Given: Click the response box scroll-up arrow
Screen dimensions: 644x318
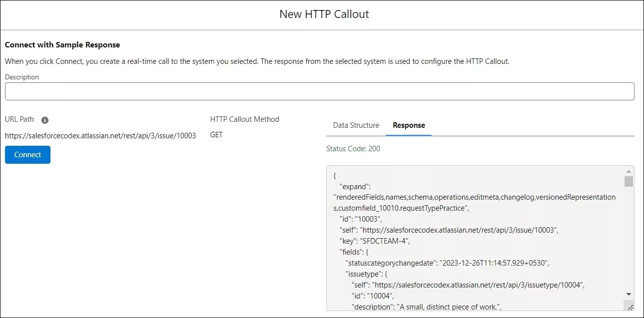Looking at the screenshot, I should pyautogui.click(x=629, y=171).
